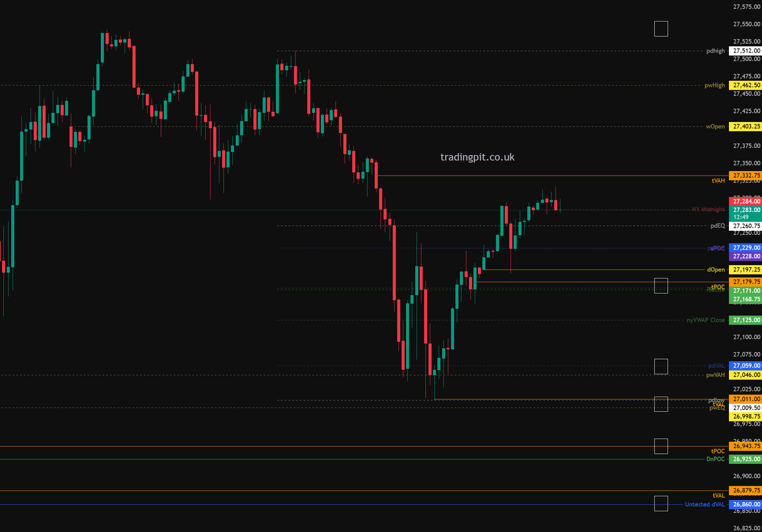Select the blue 27,059.00 price tag
The width and height of the screenshot is (762, 532).
745,366
